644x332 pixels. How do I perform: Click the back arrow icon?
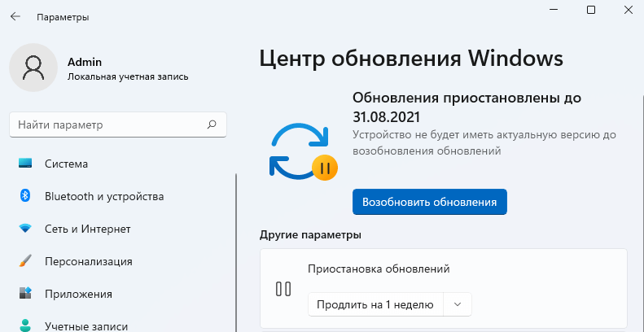15,16
